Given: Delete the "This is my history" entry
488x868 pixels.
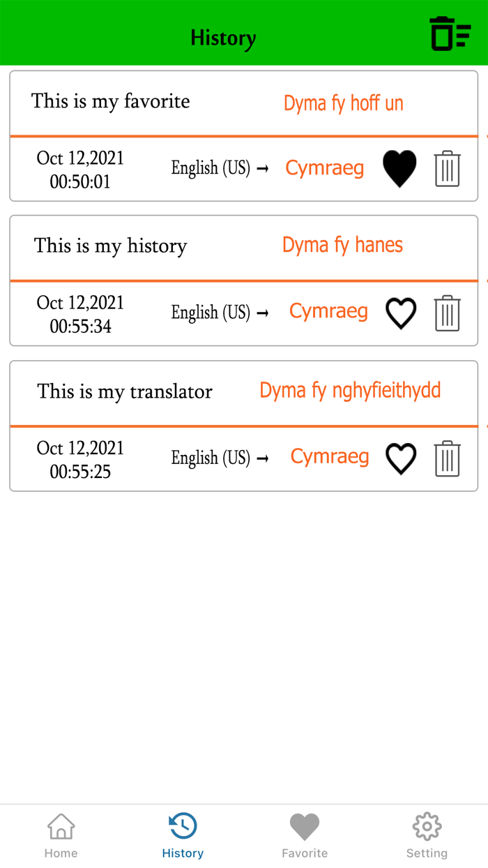Looking at the screenshot, I should pos(447,313).
